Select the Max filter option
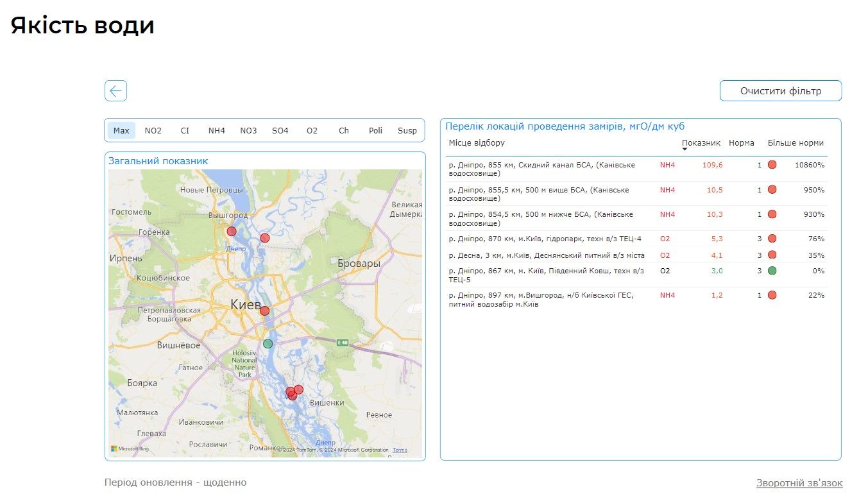Viewport: 868px width, 494px height. 121,130
